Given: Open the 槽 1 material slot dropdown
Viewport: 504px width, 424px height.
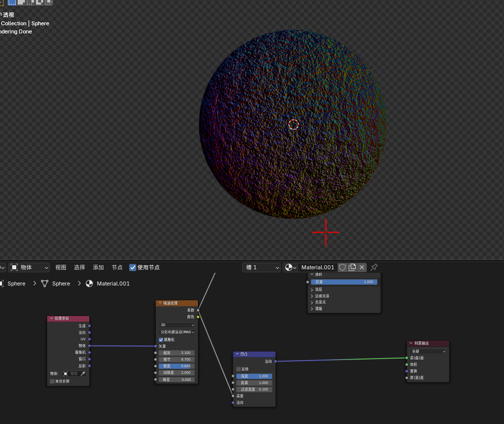Looking at the screenshot, I should [x=261, y=267].
